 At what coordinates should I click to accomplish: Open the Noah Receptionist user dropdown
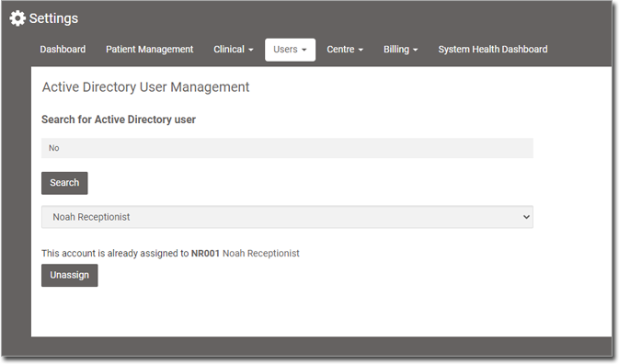point(287,217)
